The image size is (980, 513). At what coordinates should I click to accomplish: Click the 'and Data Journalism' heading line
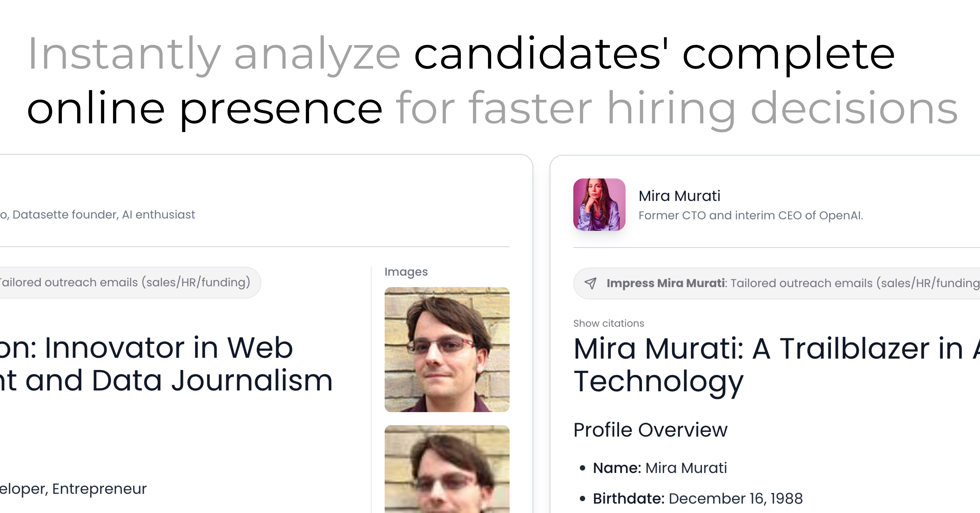click(166, 380)
